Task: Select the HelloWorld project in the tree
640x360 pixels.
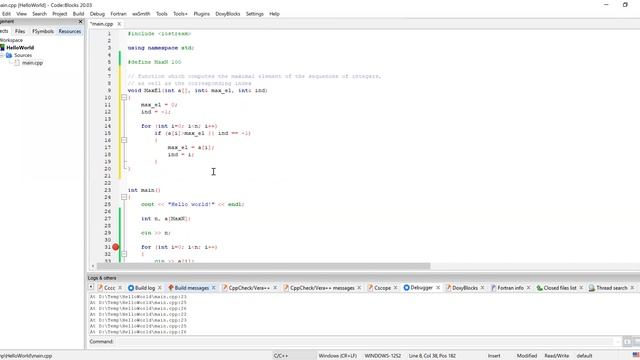Action: tap(20, 48)
